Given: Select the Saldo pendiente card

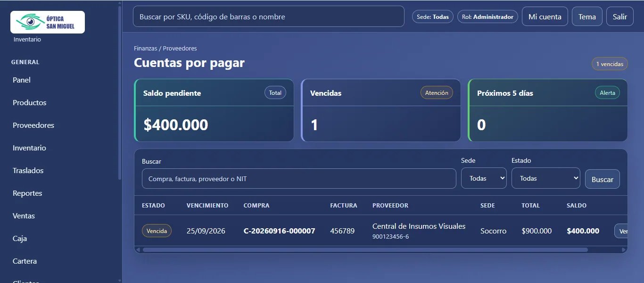Looking at the screenshot, I should point(214,110).
